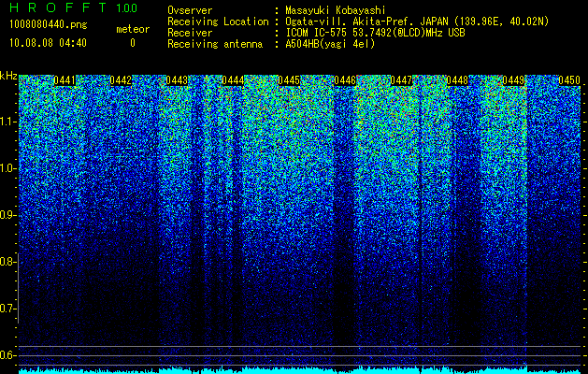This screenshot has width=588, height=374.
Task: Click the date stamp 10.08.08 04:40
Action: click(x=48, y=43)
